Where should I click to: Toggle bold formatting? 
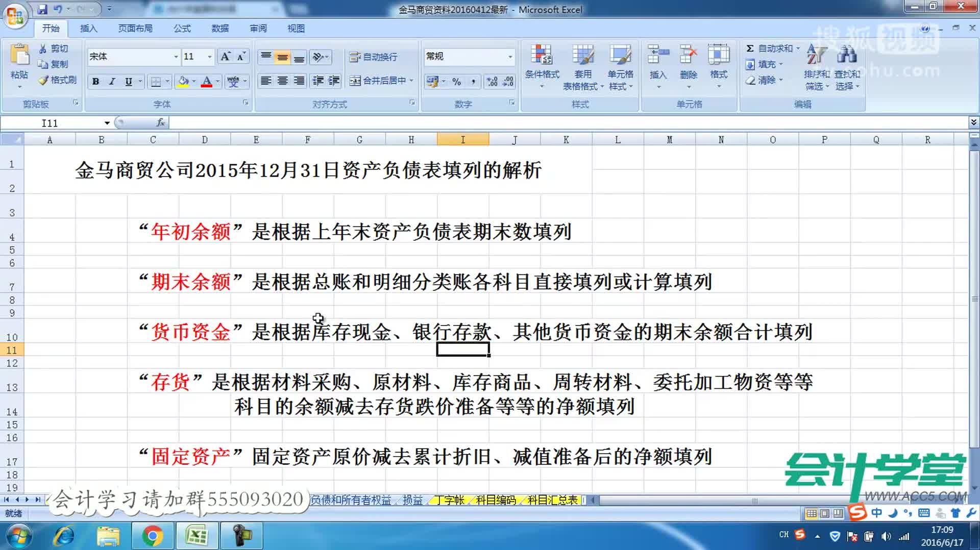[x=95, y=82]
